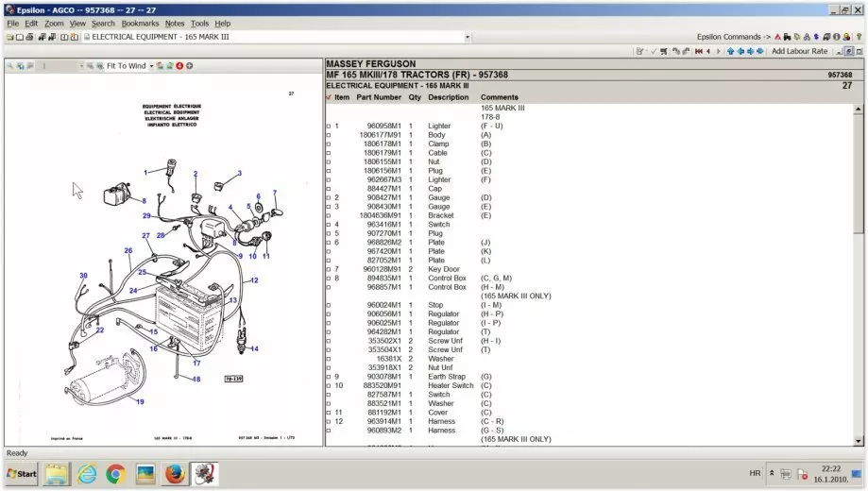
Task: Click the Description column header
Action: [x=448, y=97]
